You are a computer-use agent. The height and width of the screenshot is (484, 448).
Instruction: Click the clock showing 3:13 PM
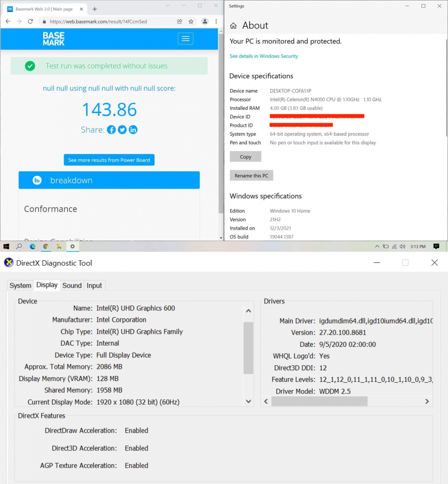coord(418,246)
